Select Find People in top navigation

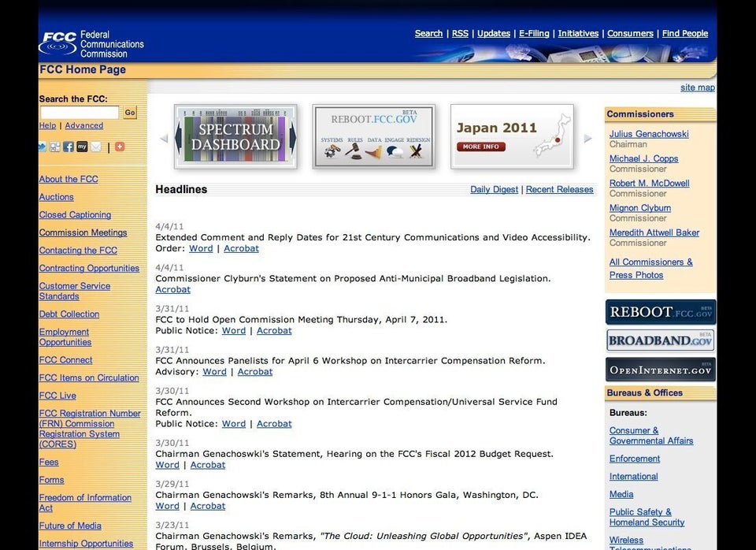coord(684,33)
